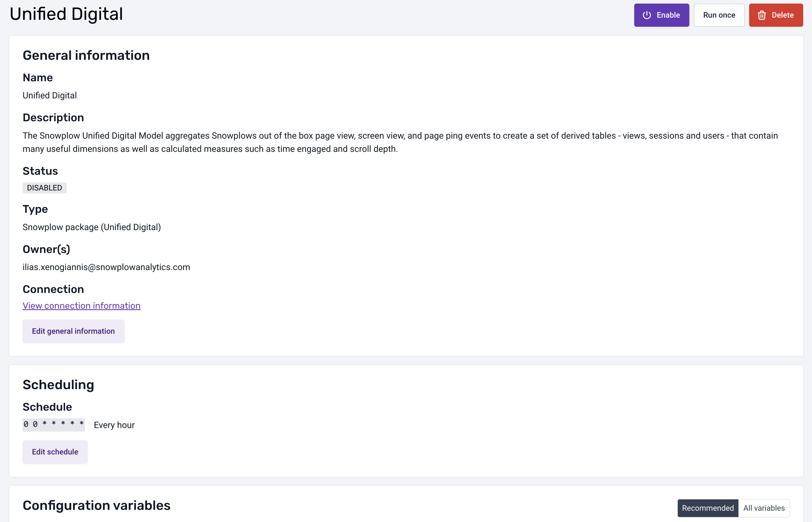Click the Run once button
812x522 pixels.
[x=719, y=15]
